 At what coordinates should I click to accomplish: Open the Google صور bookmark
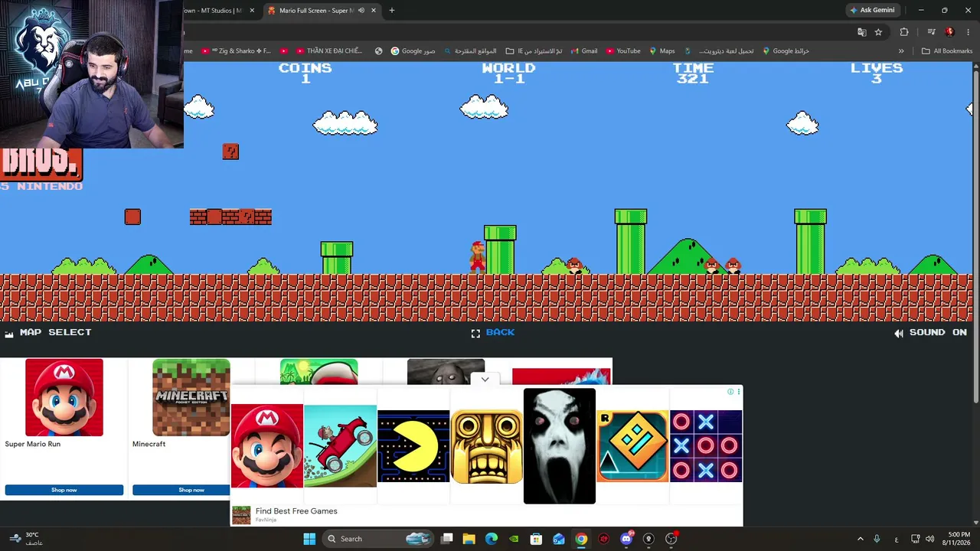(413, 51)
